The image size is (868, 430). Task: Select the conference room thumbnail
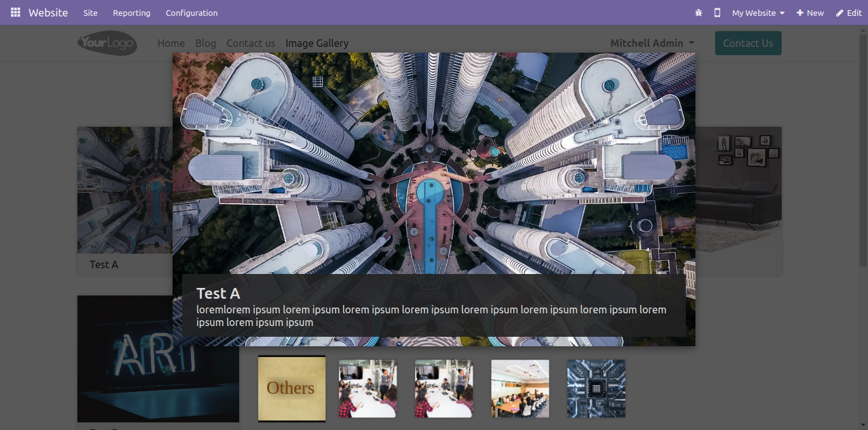(520, 389)
